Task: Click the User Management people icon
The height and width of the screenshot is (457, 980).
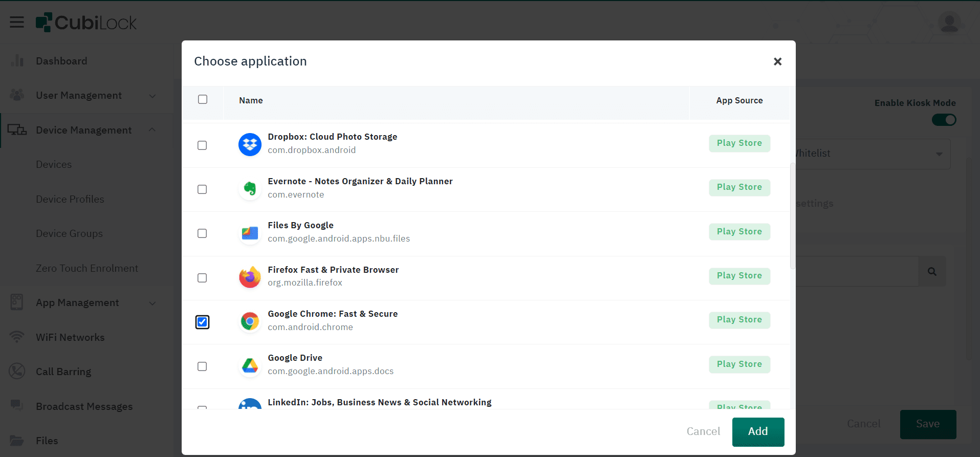Action: point(17,95)
